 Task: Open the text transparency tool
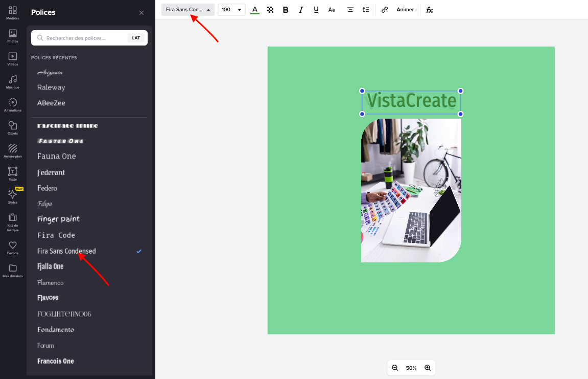coord(270,10)
